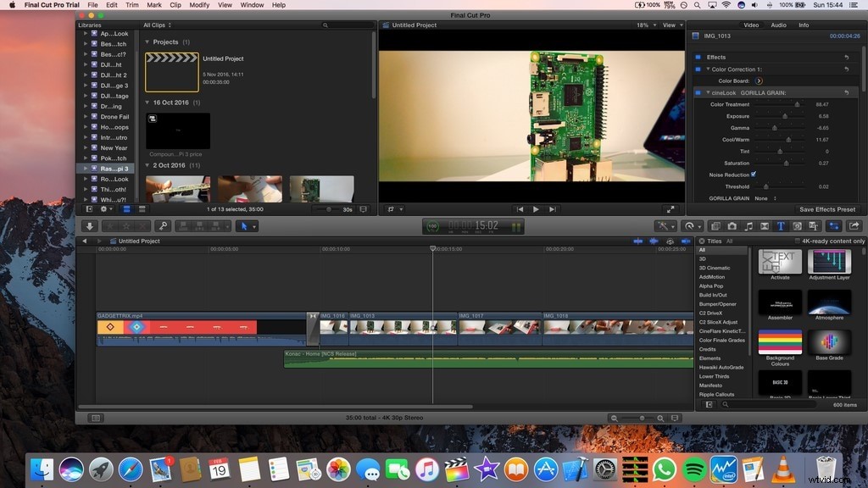Launch Spotify from the Dock

693,467
